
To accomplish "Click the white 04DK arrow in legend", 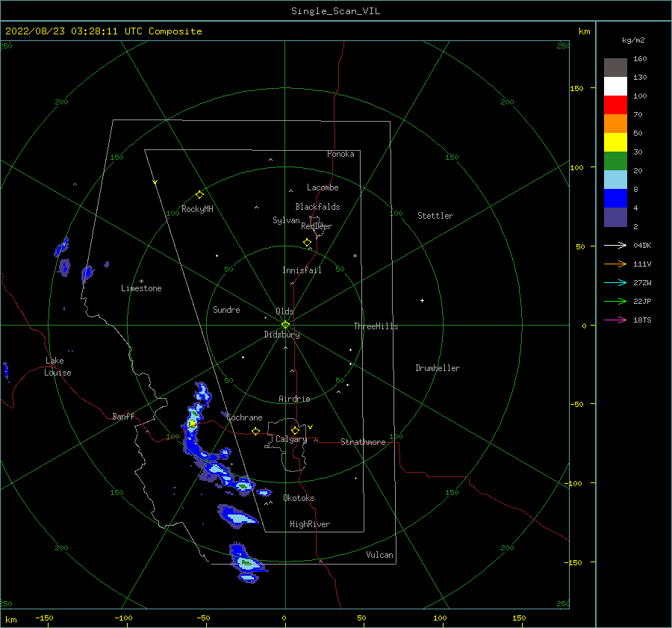I will coord(615,245).
